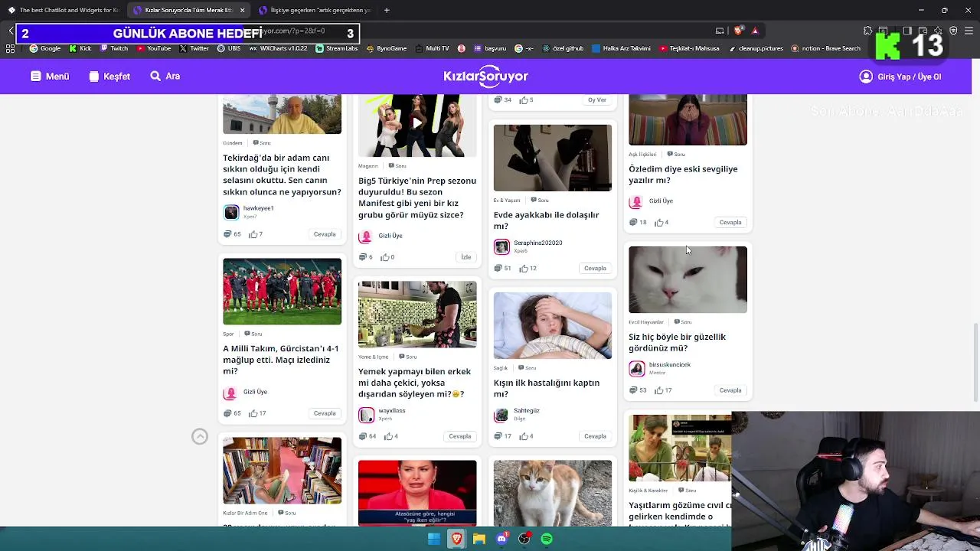Open question title Evde ayakkabı ile dolaşılır mı?
This screenshot has width=980, height=551.
tap(547, 220)
